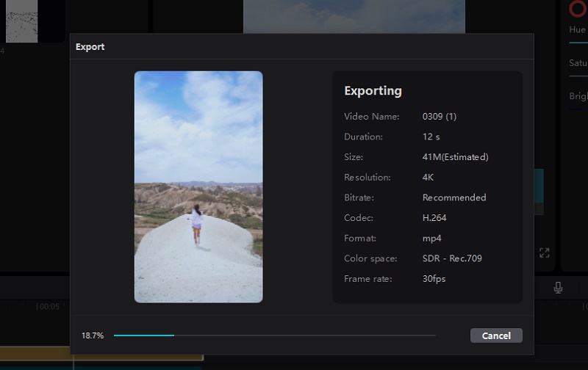Click the 30fps frame rate value
Image resolution: width=588 pixels, height=370 pixels.
tap(434, 279)
